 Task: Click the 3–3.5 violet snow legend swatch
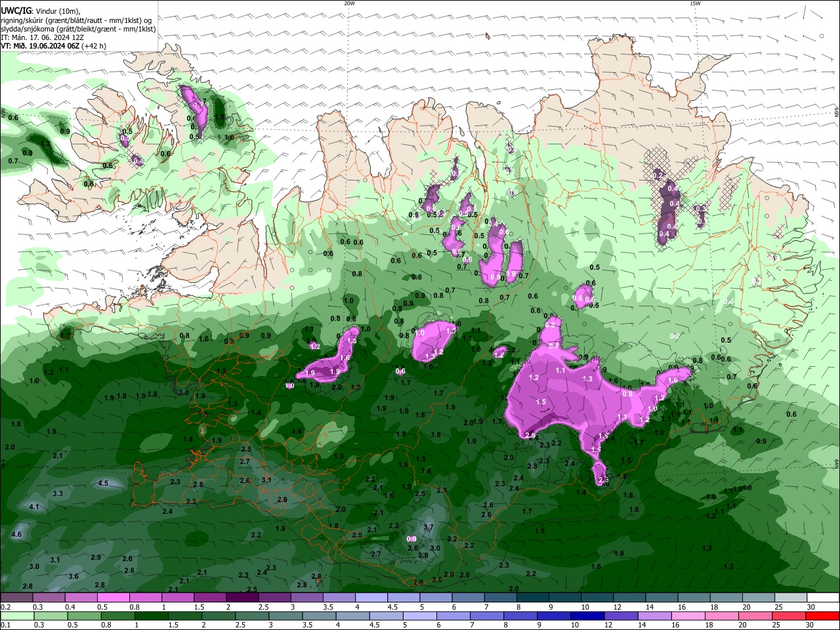tap(306, 598)
